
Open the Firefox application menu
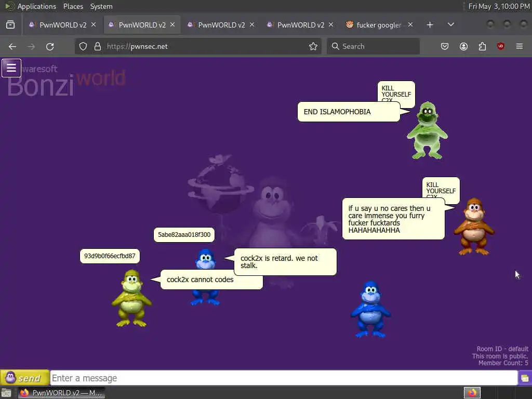[x=520, y=46]
